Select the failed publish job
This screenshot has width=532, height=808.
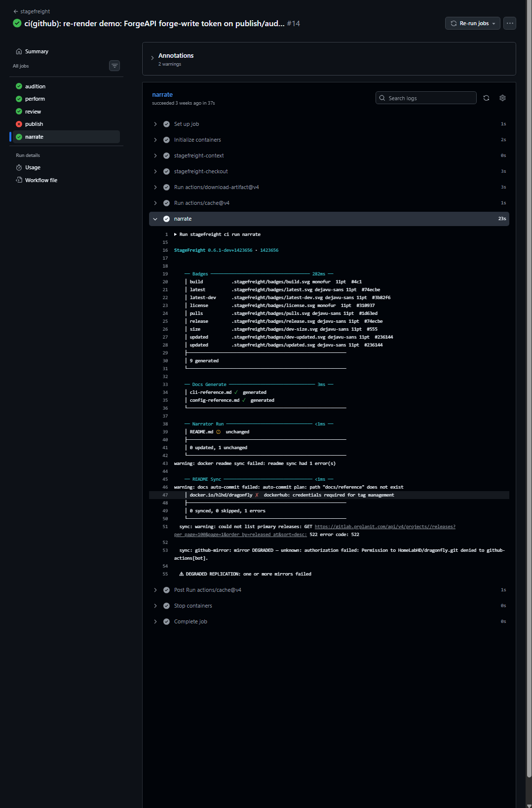66,124
